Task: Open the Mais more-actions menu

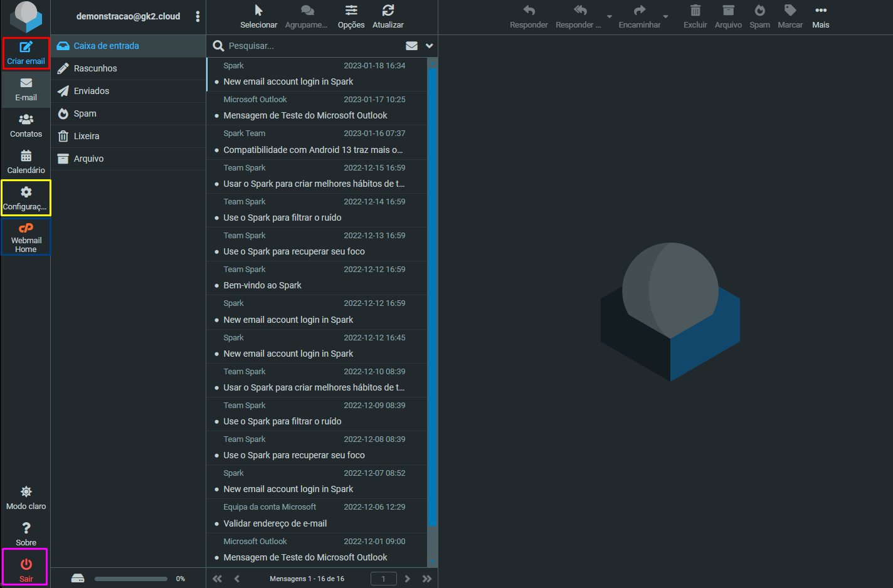Action: (821, 16)
